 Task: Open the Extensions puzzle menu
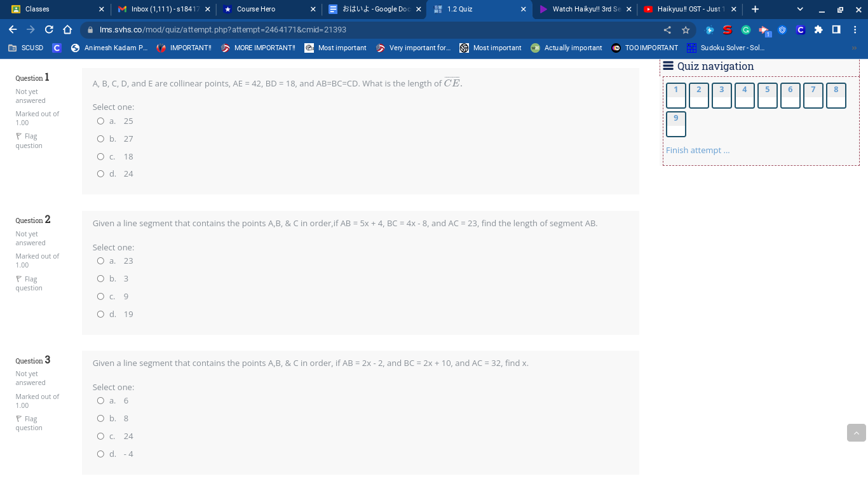[818, 30]
